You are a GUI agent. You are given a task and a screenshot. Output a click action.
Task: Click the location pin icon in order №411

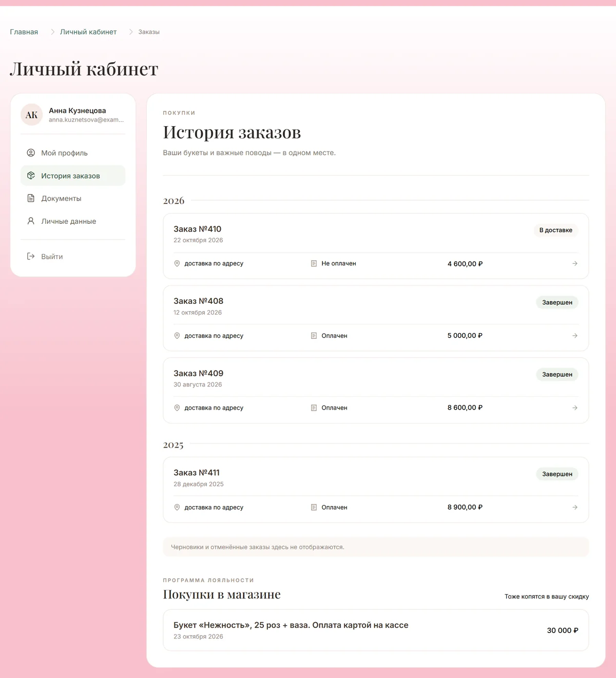click(177, 507)
